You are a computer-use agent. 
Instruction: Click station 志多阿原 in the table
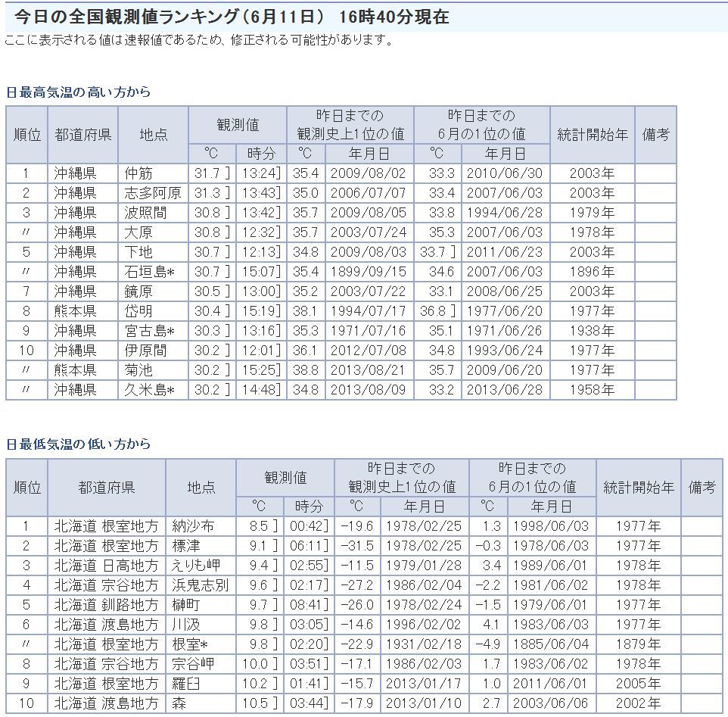click(153, 193)
